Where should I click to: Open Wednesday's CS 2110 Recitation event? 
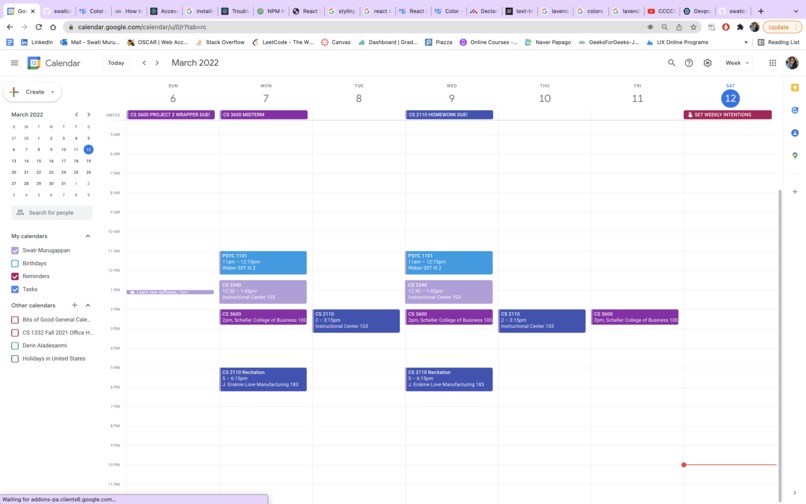coord(449,379)
